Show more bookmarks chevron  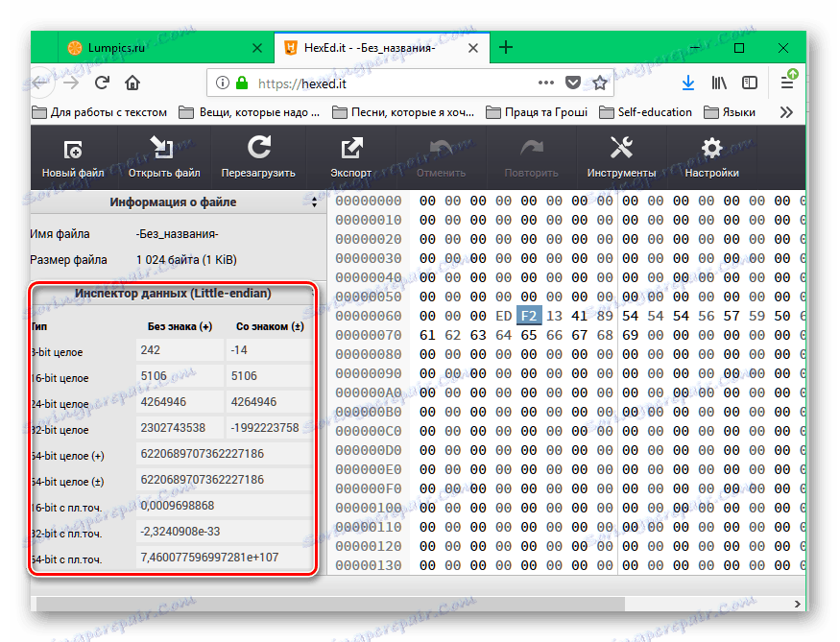(x=786, y=112)
